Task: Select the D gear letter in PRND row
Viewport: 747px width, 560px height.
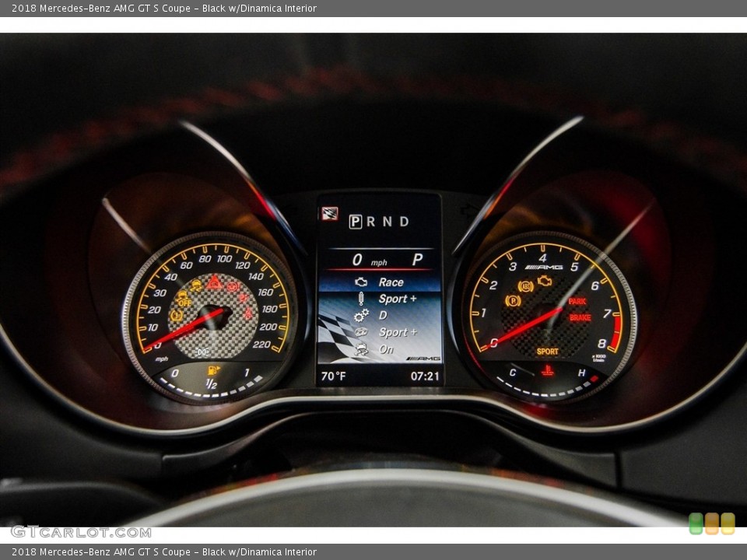Action: (404, 222)
